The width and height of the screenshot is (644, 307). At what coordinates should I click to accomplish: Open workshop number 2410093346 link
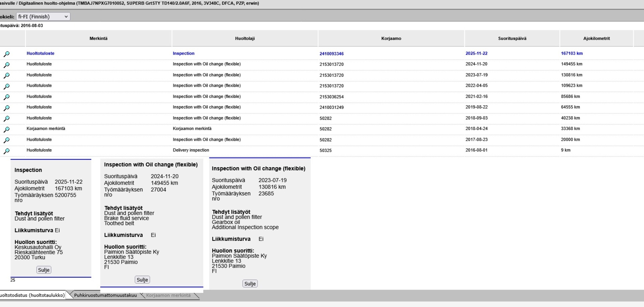(x=331, y=54)
